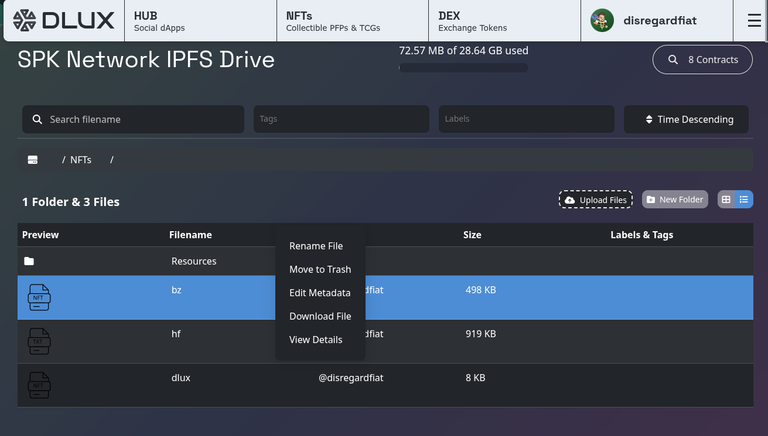
Task: Open the Resources folder name
Action: coord(194,261)
